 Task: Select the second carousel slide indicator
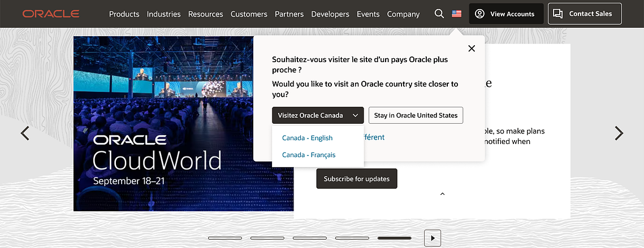point(267,238)
